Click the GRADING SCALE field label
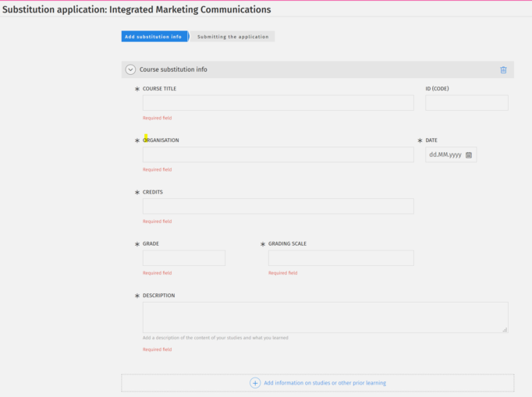 tap(287, 244)
